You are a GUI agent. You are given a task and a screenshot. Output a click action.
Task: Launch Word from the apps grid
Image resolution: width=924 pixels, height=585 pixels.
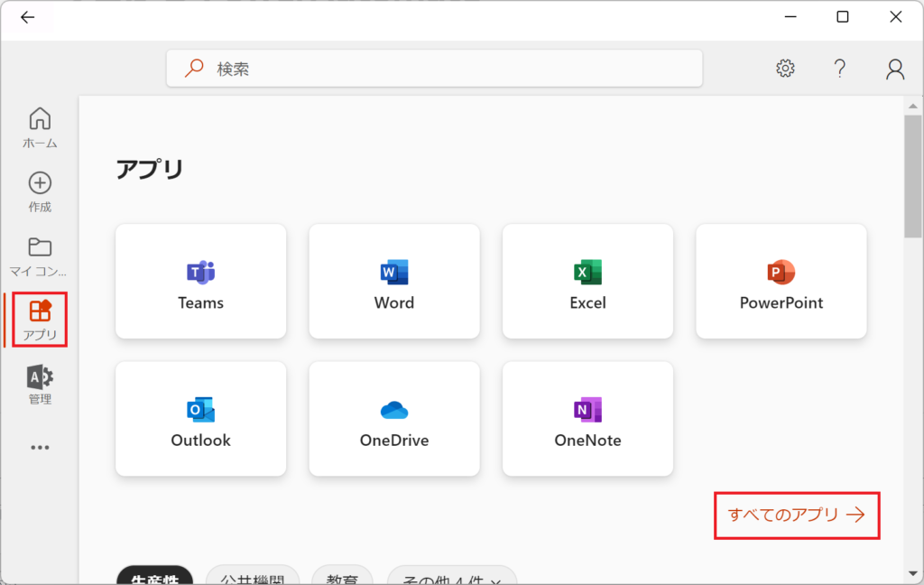click(x=394, y=282)
